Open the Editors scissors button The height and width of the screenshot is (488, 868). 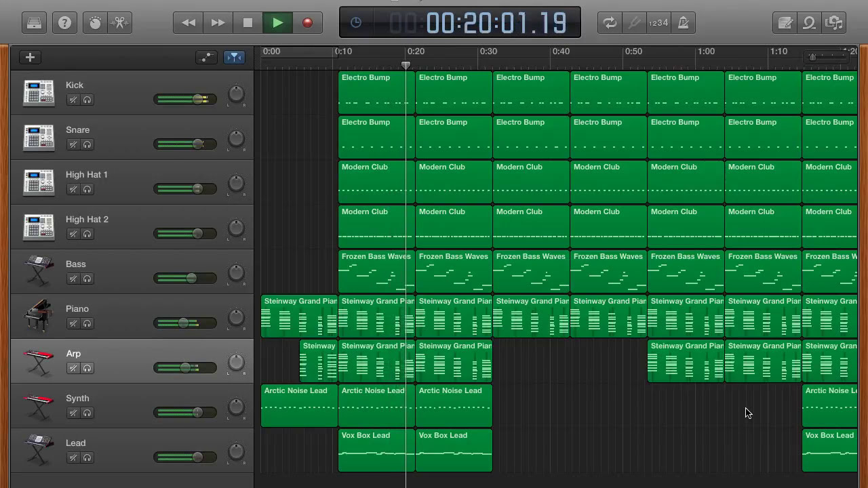point(119,23)
